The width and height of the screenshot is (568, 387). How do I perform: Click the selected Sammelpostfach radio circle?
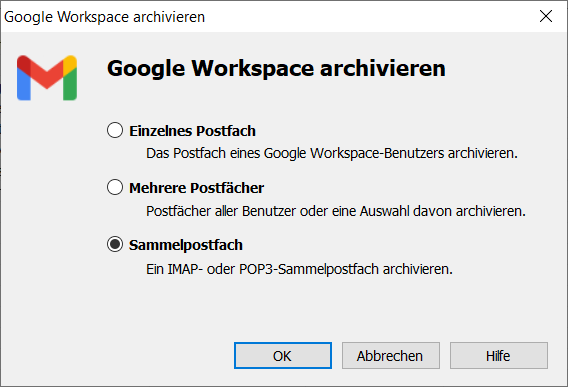point(115,244)
